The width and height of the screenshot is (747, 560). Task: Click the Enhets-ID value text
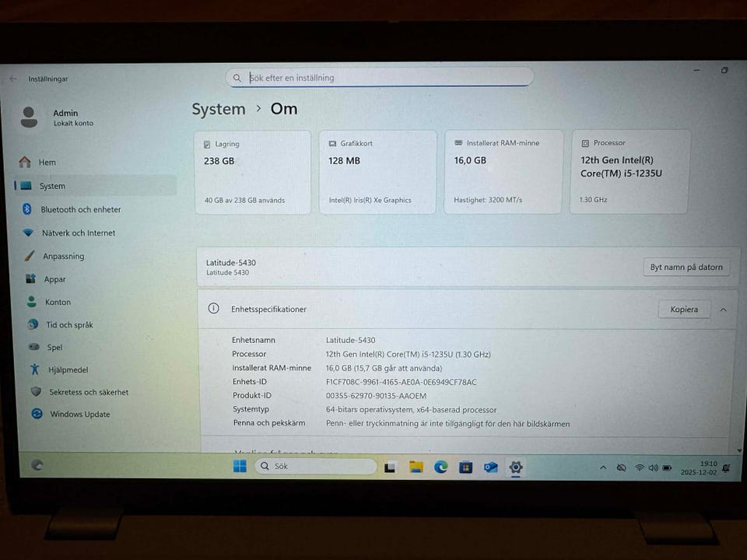pos(402,382)
